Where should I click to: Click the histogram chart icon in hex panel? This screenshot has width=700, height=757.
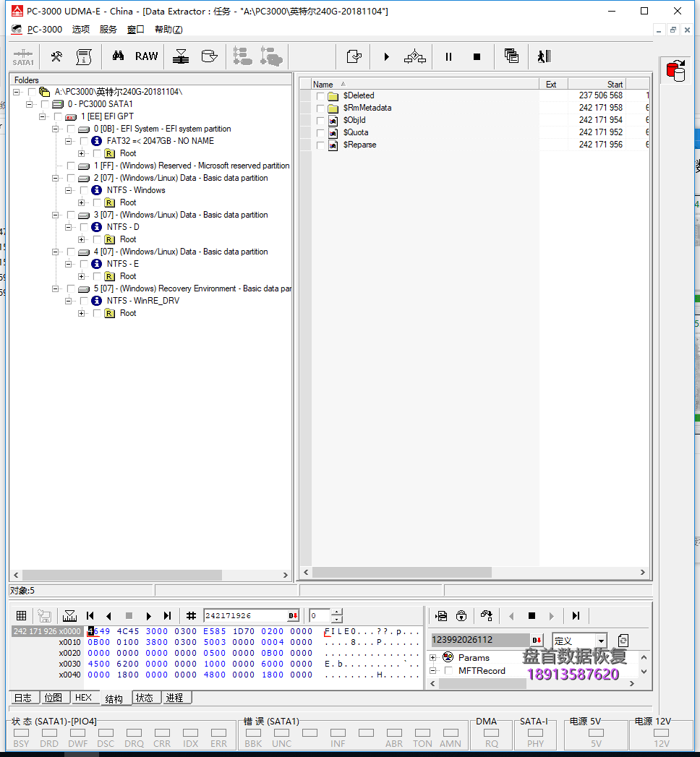click(x=69, y=615)
